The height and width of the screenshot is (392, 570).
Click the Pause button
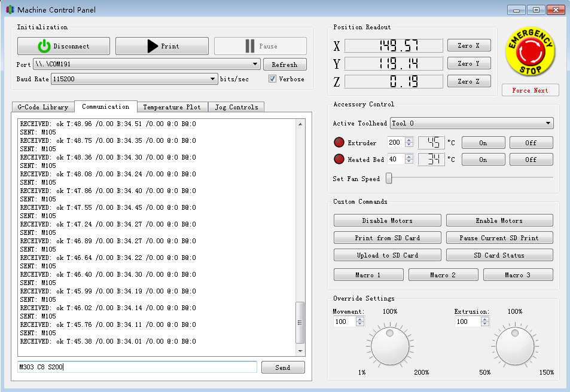[260, 46]
